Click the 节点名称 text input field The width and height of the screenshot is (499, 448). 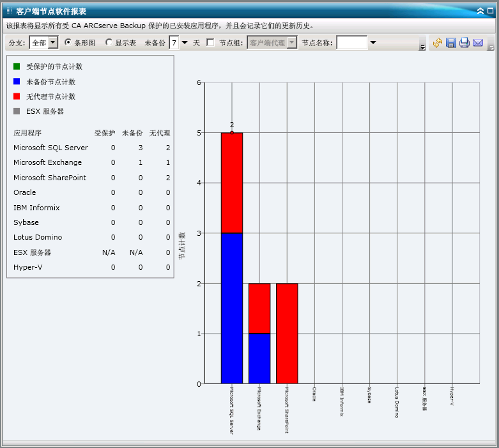(x=351, y=43)
